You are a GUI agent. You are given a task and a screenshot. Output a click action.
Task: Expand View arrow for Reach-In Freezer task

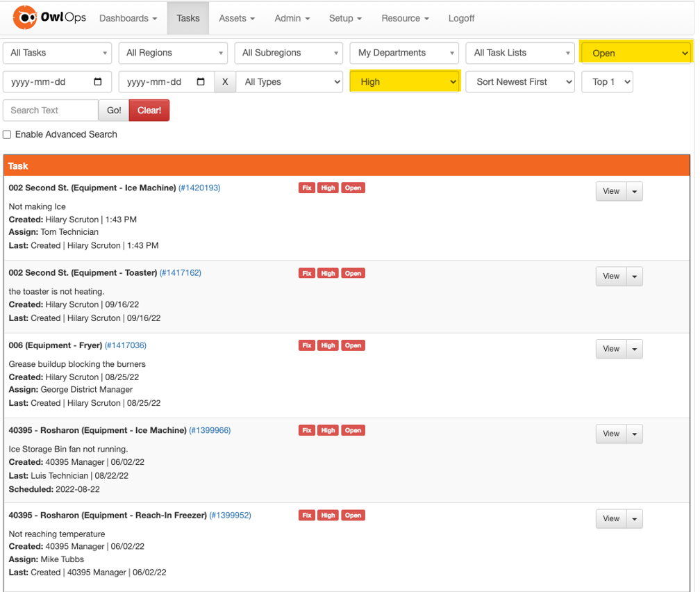[x=635, y=519]
